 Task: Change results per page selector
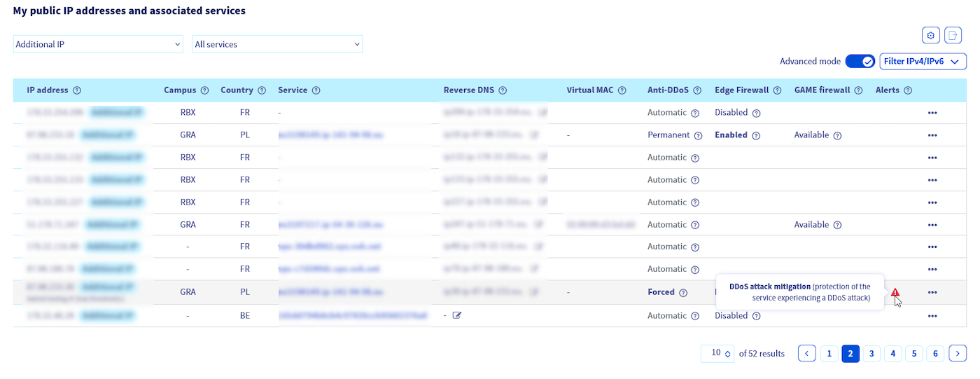click(x=717, y=354)
